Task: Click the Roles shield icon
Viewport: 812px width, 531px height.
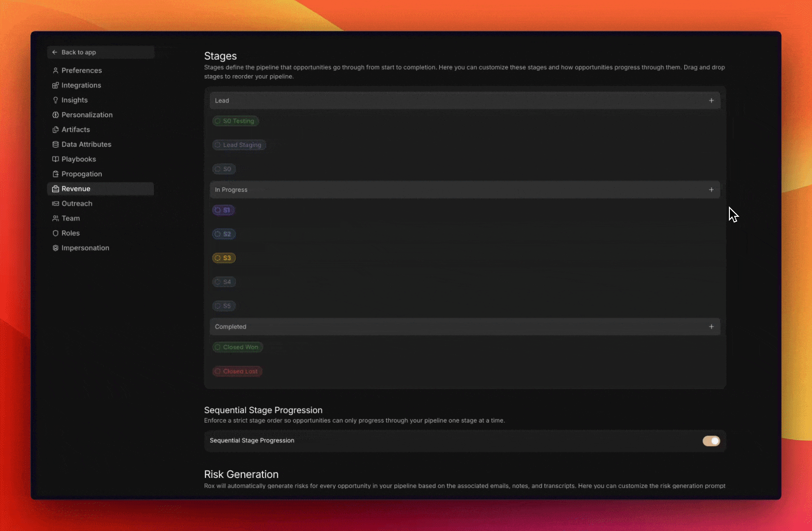Action: [x=56, y=233]
